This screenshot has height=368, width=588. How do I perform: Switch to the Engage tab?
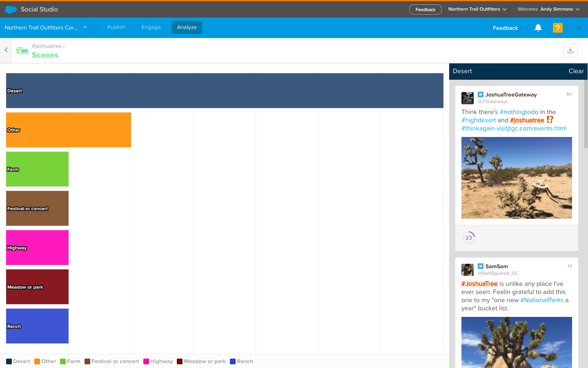(151, 27)
